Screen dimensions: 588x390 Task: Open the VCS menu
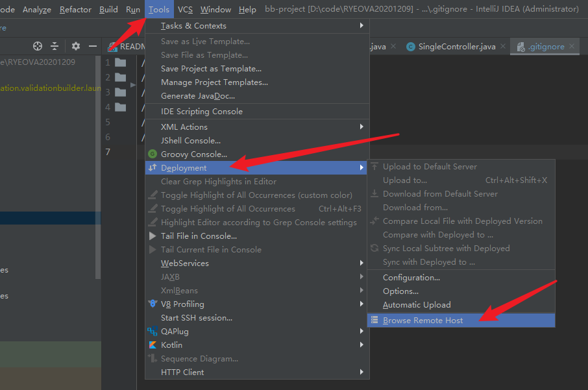(185, 9)
